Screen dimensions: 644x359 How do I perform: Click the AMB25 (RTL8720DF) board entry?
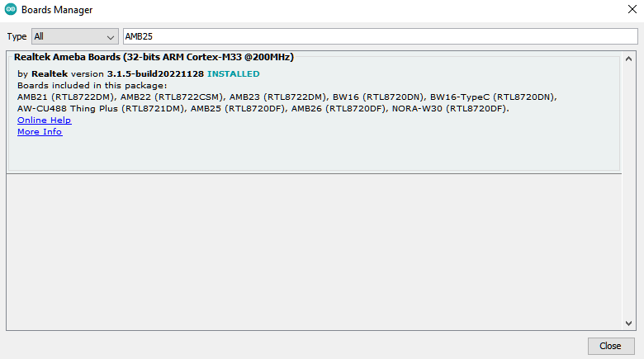238,109
